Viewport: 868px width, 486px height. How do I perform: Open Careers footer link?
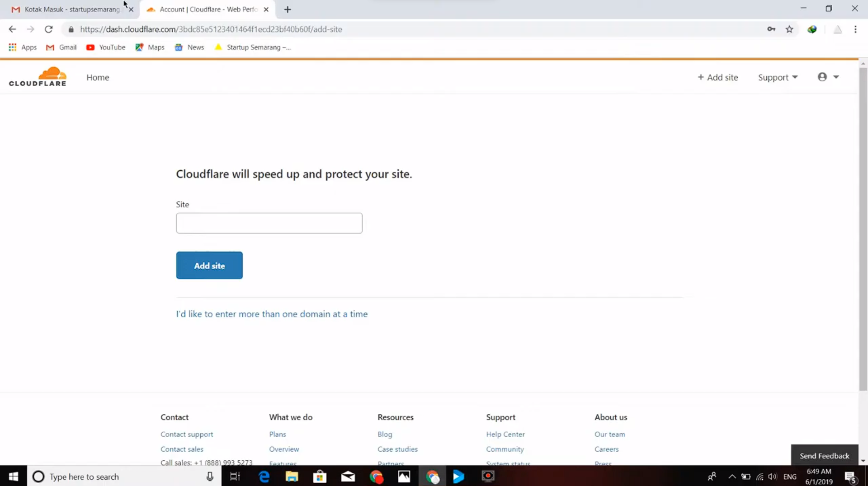point(607,449)
